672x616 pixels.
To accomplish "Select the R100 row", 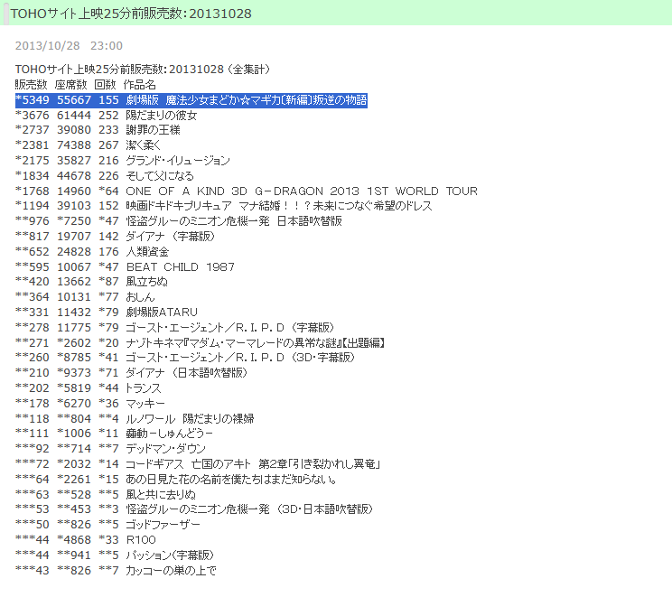I will point(86,540).
